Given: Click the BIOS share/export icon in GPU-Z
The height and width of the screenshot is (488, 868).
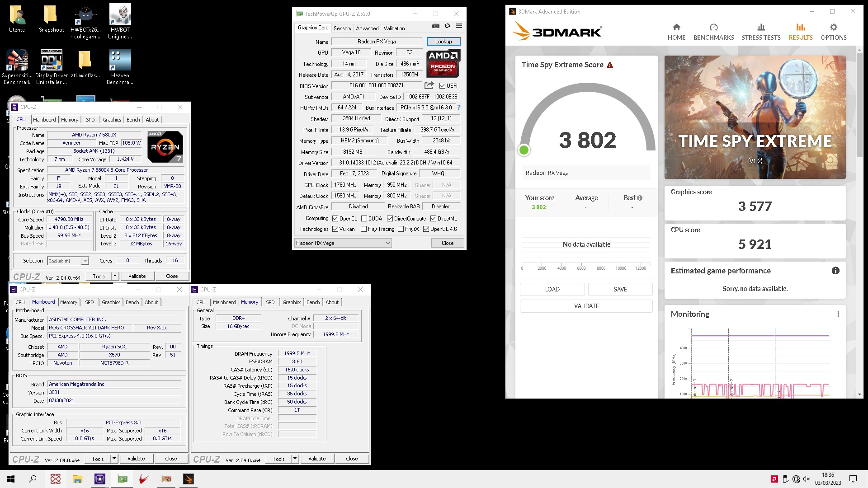Looking at the screenshot, I should point(429,85).
